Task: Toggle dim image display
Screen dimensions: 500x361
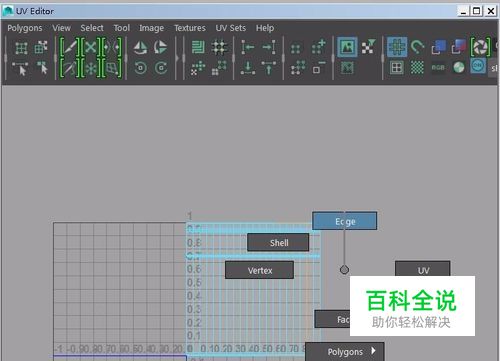Action: [x=347, y=68]
